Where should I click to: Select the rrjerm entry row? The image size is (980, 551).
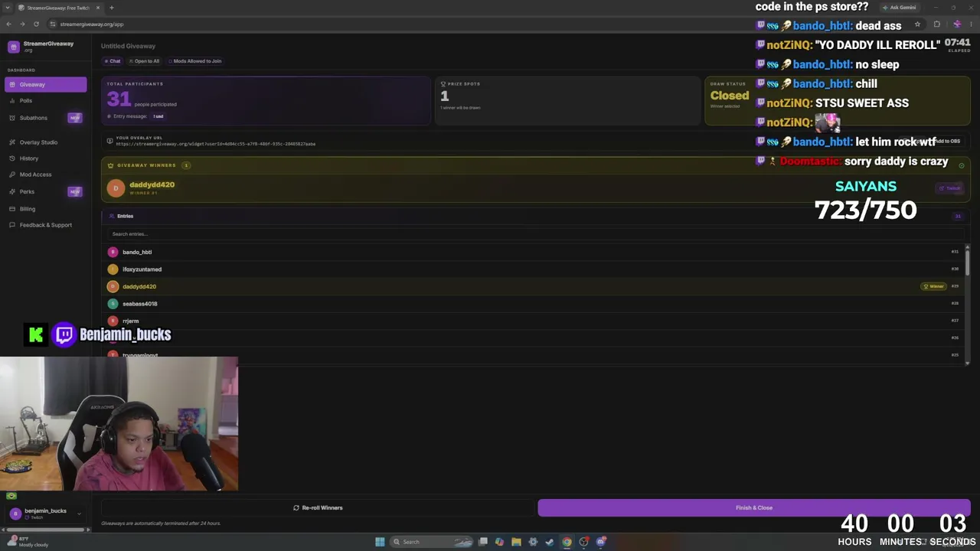point(534,321)
